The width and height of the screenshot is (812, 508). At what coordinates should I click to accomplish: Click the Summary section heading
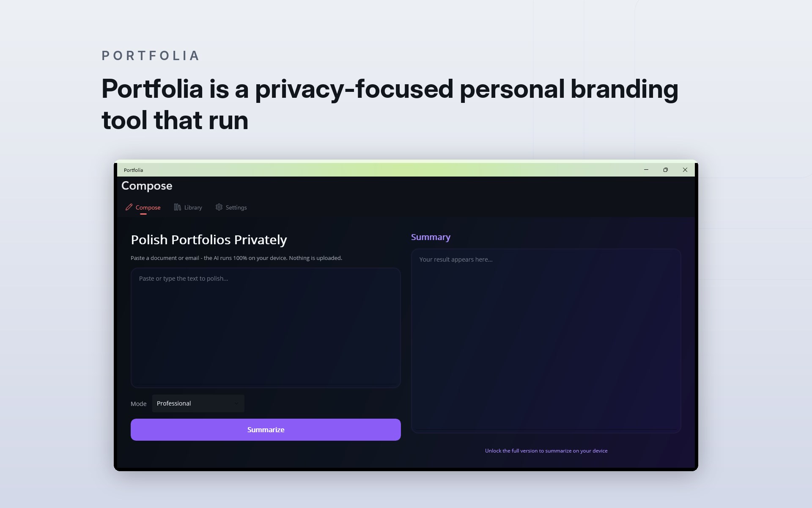431,237
